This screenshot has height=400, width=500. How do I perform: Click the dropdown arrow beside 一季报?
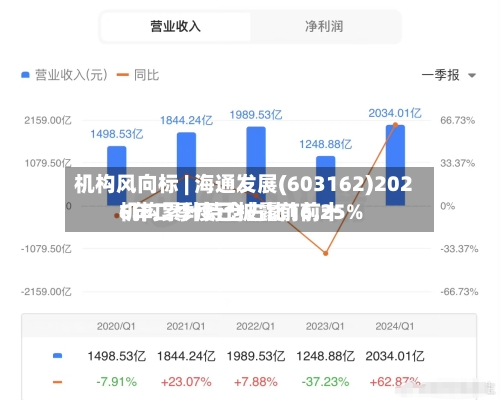(x=472, y=76)
